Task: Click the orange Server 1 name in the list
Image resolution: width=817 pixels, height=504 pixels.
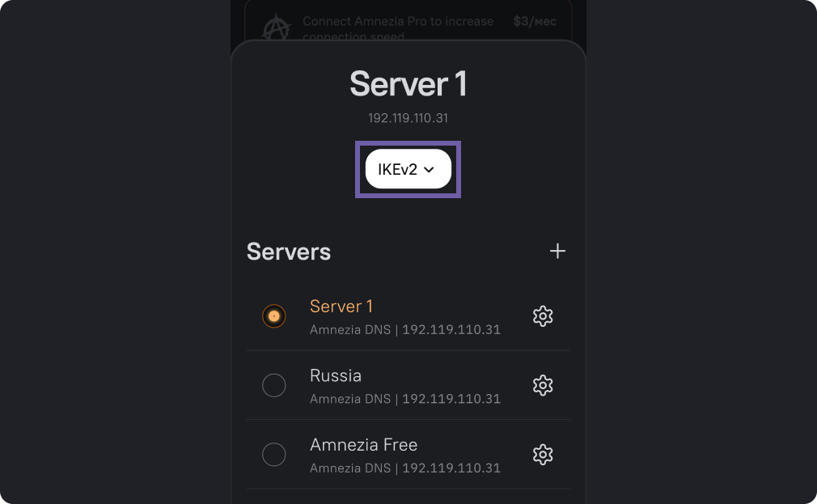Action: click(341, 307)
